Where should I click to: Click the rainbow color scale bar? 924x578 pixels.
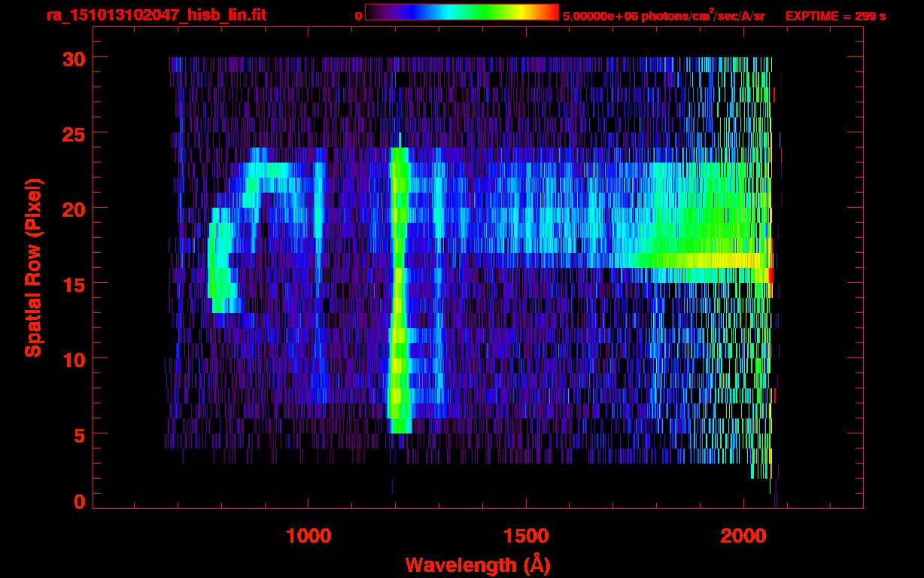click(461, 13)
